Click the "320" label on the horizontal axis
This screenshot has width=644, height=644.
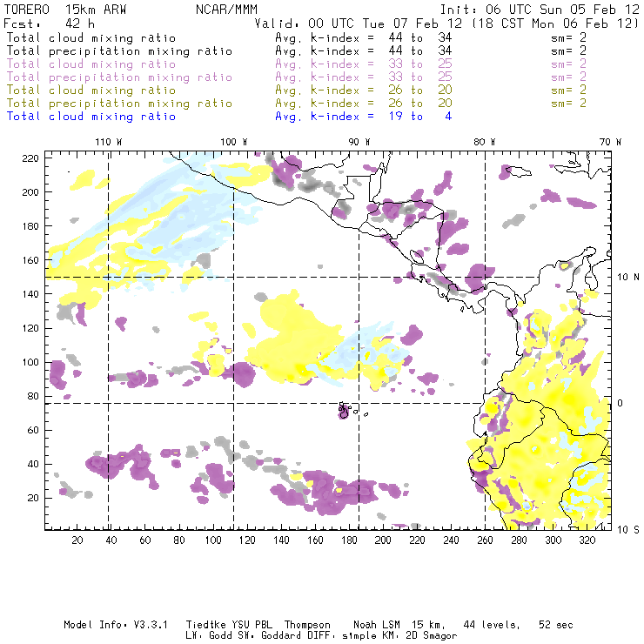pos(587,540)
